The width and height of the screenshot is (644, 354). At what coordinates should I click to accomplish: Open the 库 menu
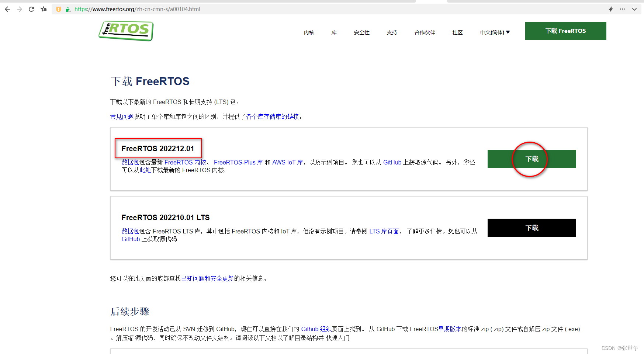pos(334,32)
